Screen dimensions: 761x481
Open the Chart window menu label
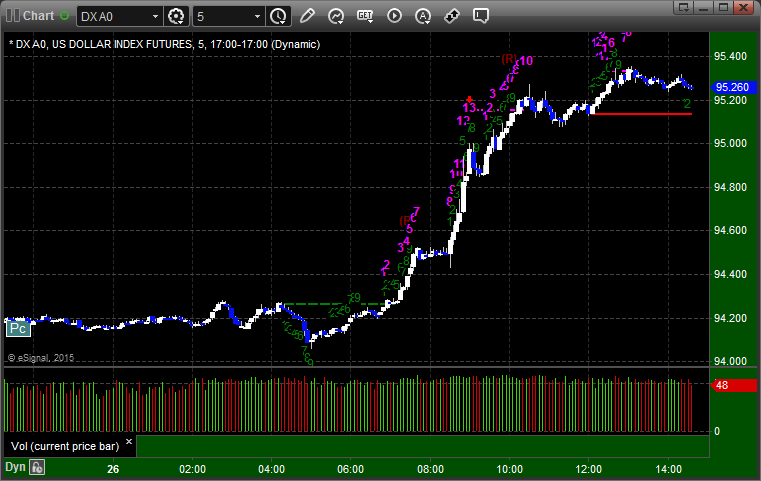click(x=38, y=16)
